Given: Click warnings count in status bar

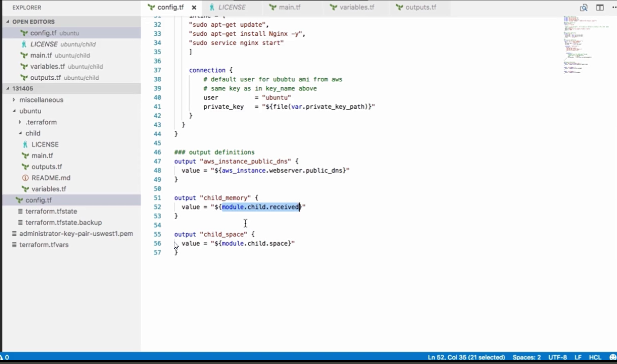Looking at the screenshot, I should (5, 357).
